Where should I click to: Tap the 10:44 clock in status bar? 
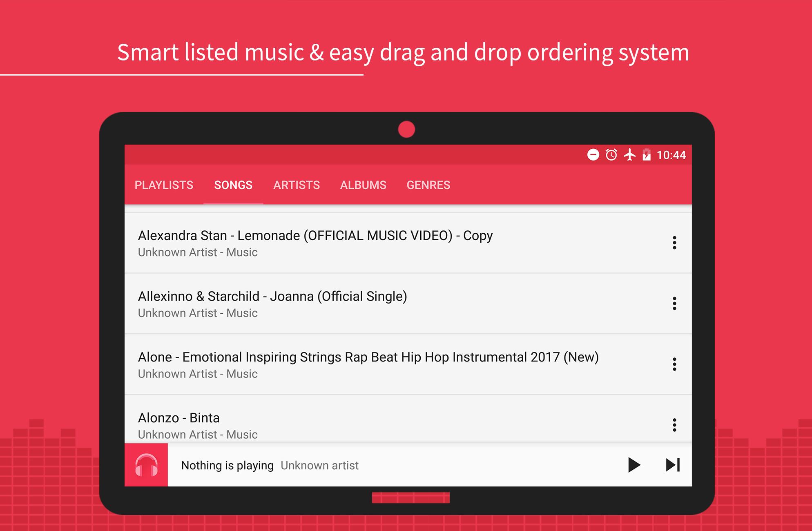click(671, 155)
